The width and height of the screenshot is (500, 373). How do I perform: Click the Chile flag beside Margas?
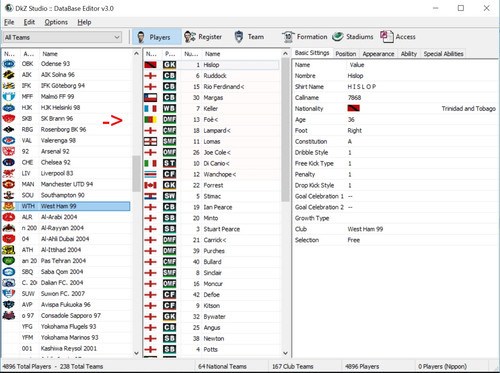150,98
